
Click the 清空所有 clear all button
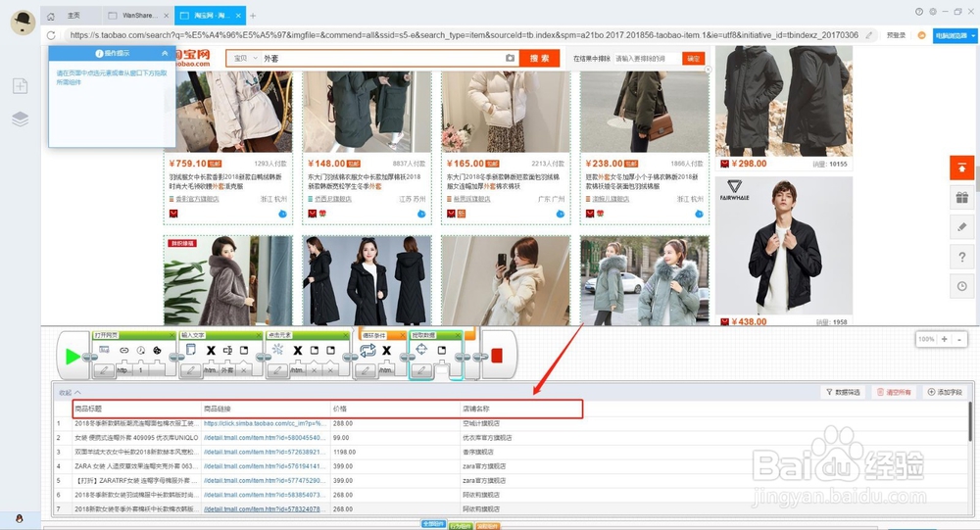point(895,392)
